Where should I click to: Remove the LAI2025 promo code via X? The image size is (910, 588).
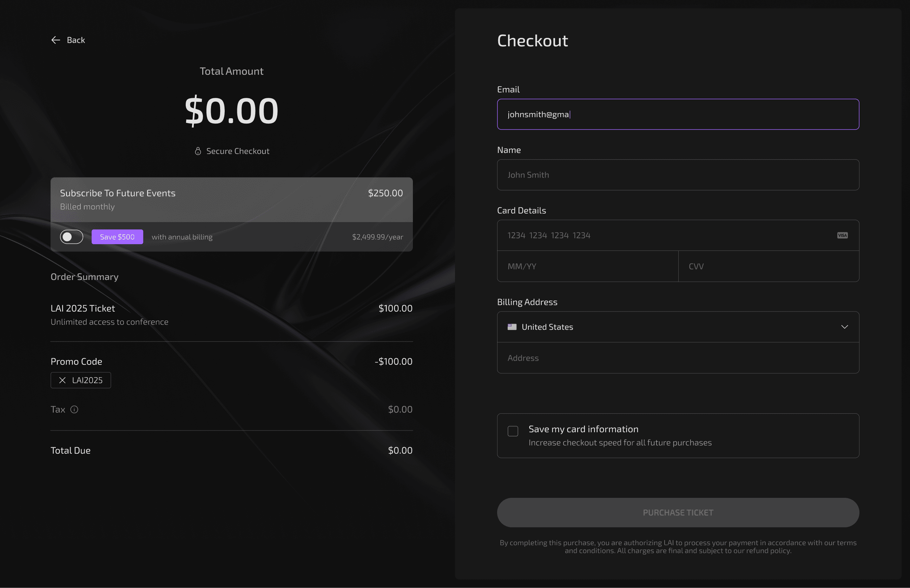(x=62, y=380)
